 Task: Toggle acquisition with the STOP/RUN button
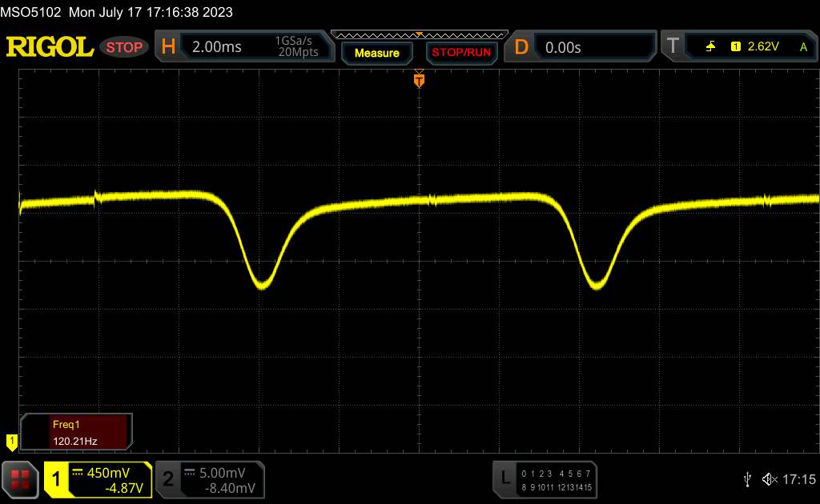tap(460, 53)
